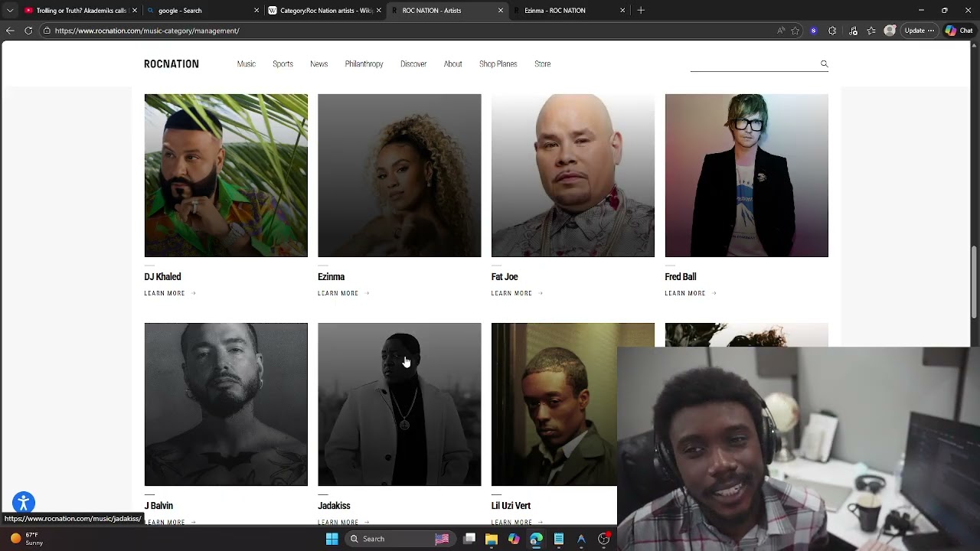The image size is (980, 551).
Task: Click the Update button in the browser toolbar
Action: pos(919,31)
